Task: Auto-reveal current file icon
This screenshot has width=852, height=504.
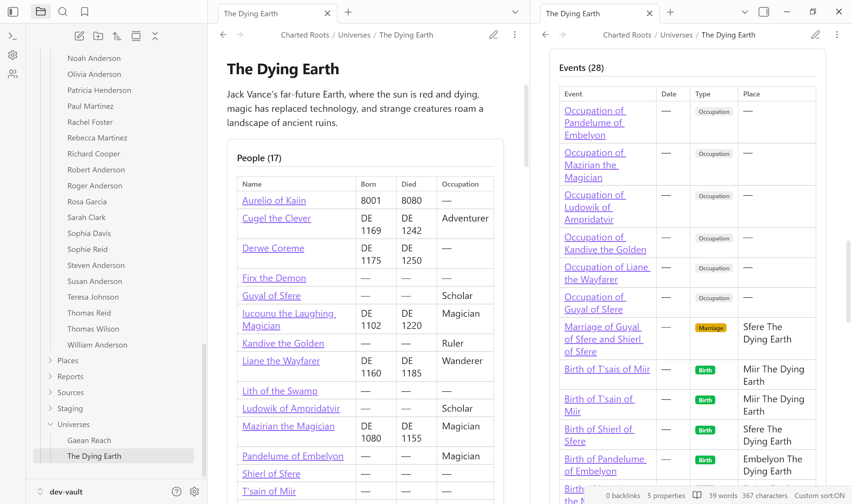Action: (x=136, y=36)
